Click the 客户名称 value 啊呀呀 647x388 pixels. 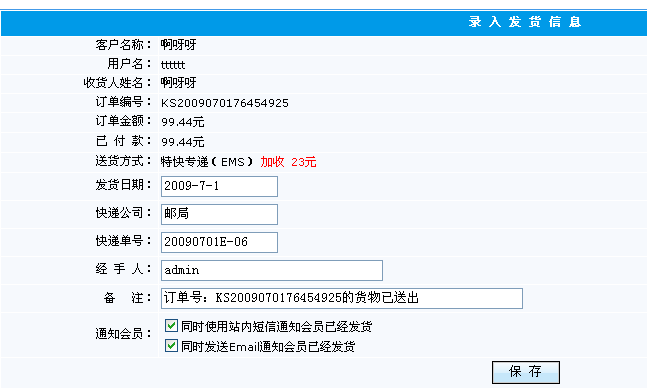point(178,45)
